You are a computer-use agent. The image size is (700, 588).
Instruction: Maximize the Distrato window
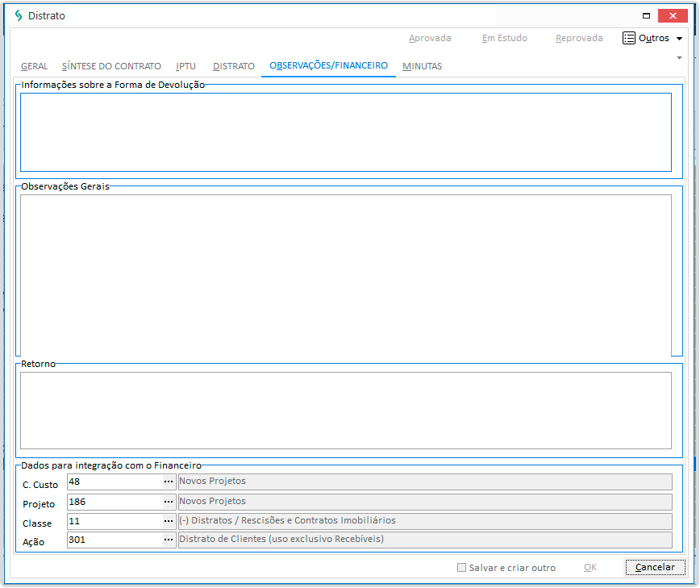click(646, 15)
